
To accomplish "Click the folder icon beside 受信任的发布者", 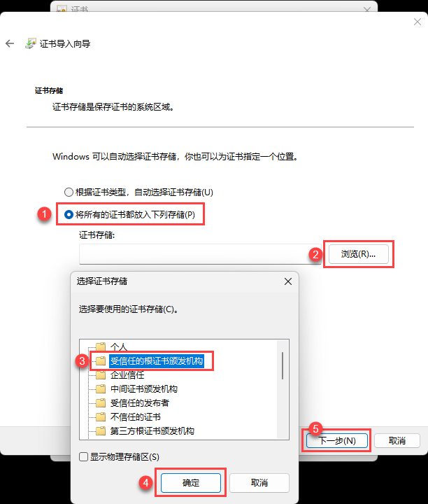I will 101,402.
